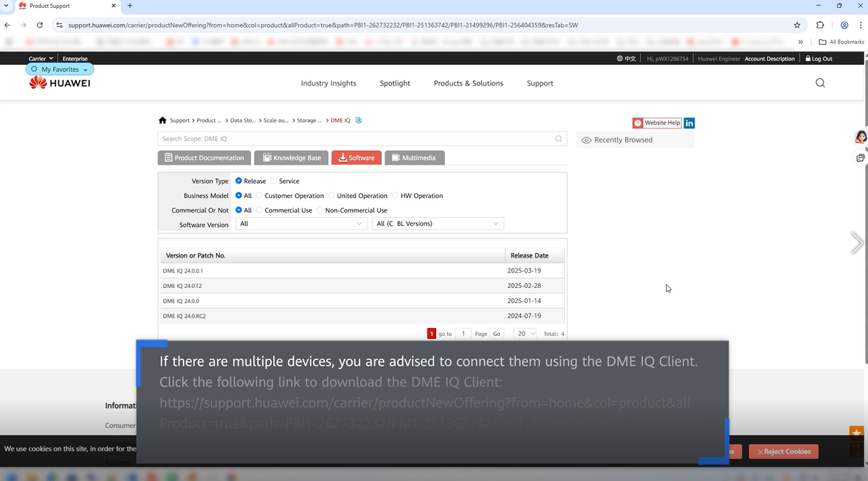
Task: Open the All (C BL Versions) dropdown
Action: 438,224
